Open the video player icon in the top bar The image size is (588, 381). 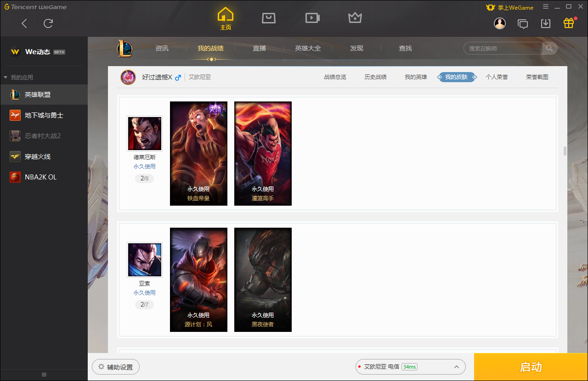click(x=312, y=18)
